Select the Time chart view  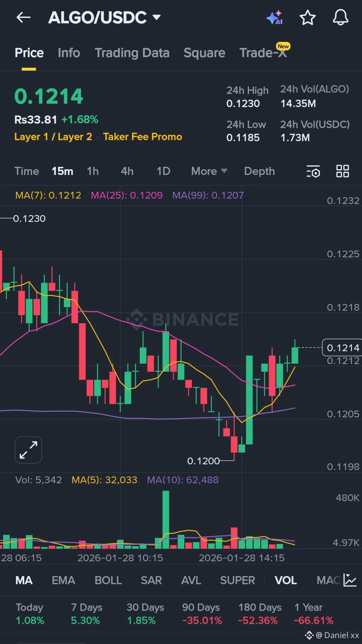(x=27, y=171)
